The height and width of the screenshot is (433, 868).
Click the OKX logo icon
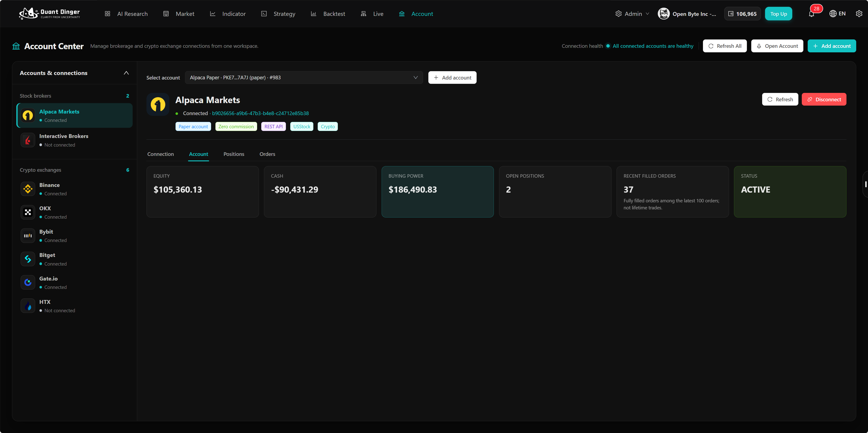coord(28,213)
